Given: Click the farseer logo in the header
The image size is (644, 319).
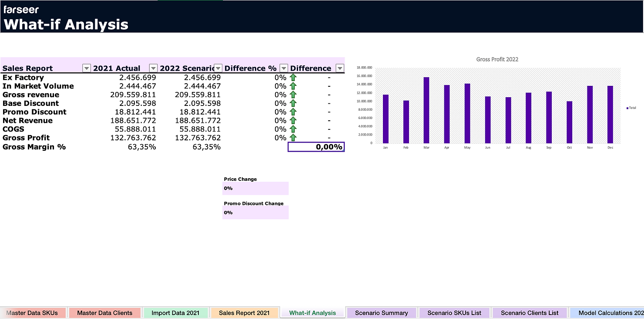Looking at the screenshot, I should [21, 9].
